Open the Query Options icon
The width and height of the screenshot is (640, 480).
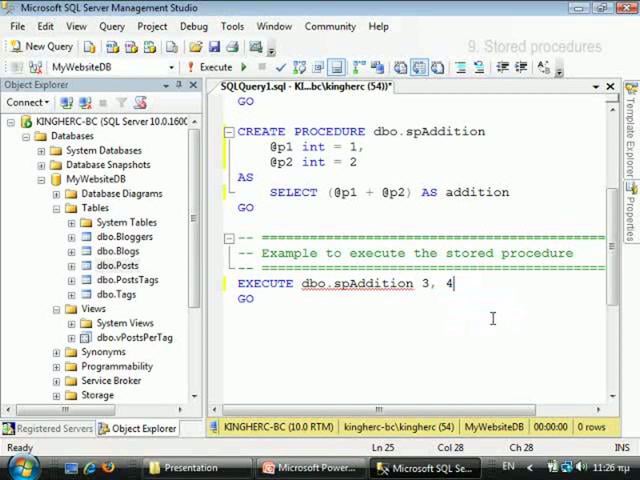(318, 67)
